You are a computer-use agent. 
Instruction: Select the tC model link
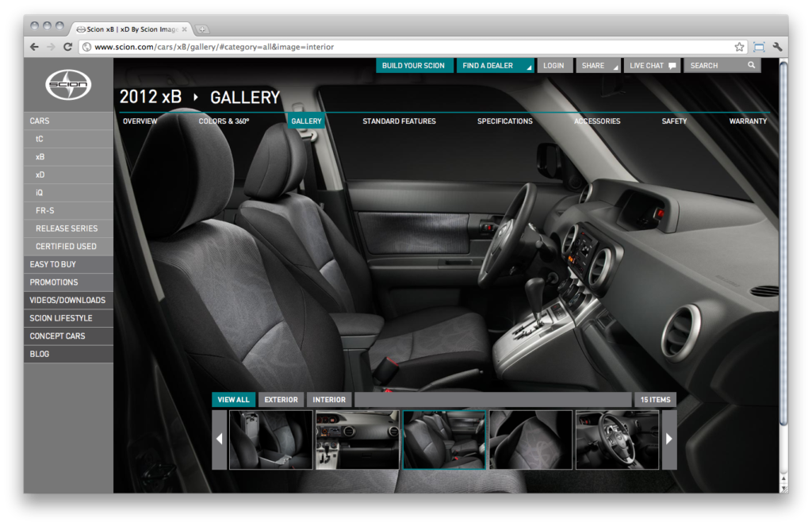pyautogui.click(x=68, y=139)
